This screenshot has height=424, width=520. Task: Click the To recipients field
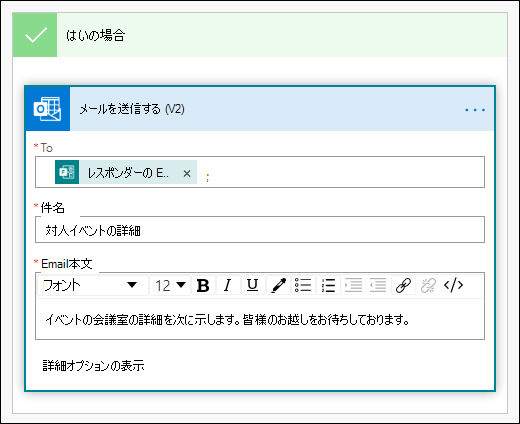point(260,172)
